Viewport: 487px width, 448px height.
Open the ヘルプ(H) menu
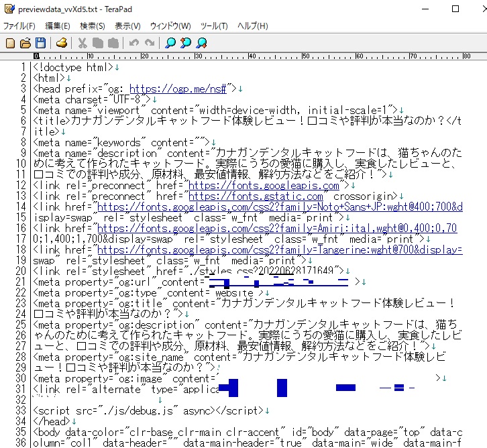click(253, 26)
